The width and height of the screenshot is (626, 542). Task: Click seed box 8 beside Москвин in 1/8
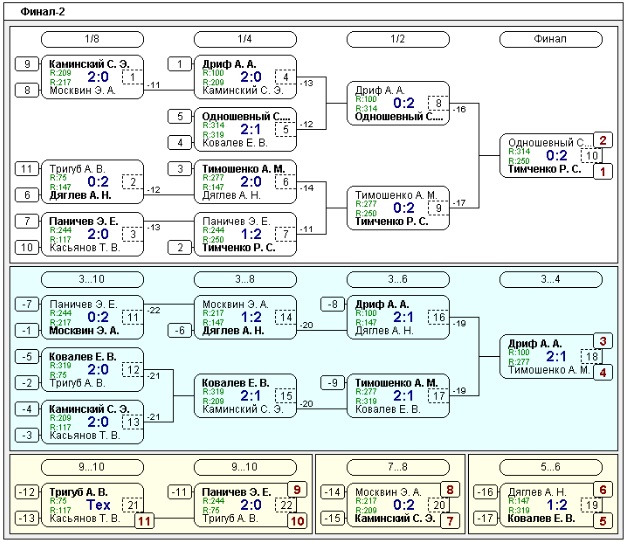27,90
